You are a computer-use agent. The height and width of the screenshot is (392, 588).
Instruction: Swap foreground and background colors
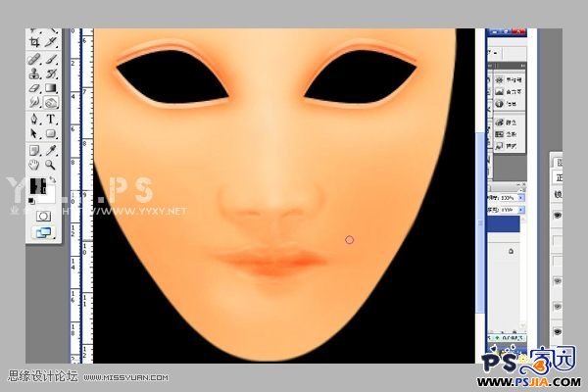[x=53, y=180]
